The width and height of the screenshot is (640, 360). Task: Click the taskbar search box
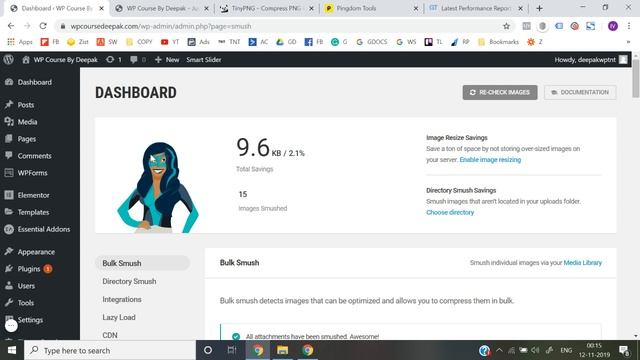pyautogui.click(x=110, y=350)
